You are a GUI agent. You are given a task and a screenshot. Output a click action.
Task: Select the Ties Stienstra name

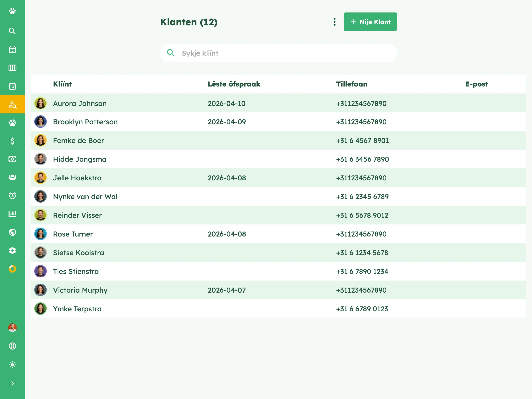(76, 271)
